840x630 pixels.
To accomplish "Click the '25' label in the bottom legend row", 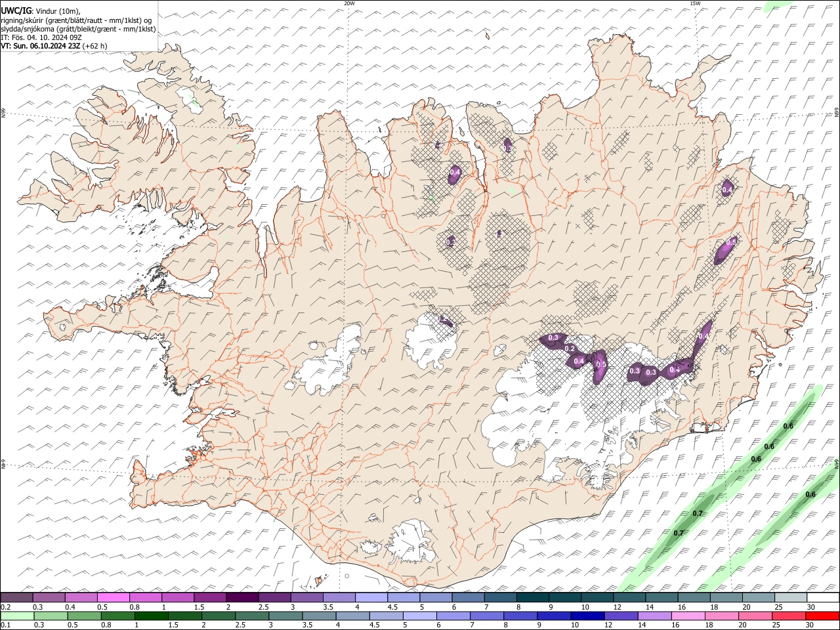I will point(776,625).
